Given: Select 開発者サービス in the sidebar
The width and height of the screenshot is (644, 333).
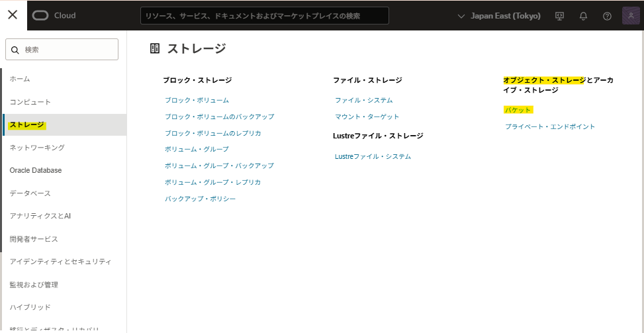Looking at the screenshot, I should click(x=34, y=239).
